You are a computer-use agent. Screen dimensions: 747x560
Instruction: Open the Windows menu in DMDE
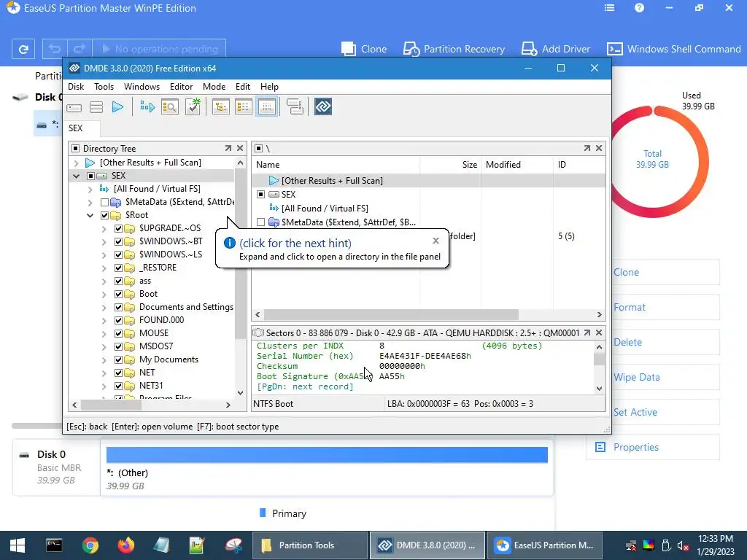pyautogui.click(x=142, y=87)
